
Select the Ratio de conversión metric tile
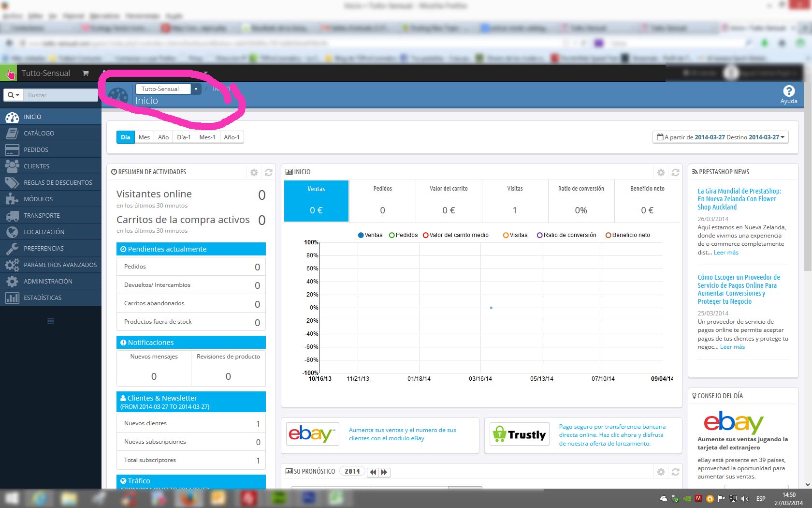(581, 201)
